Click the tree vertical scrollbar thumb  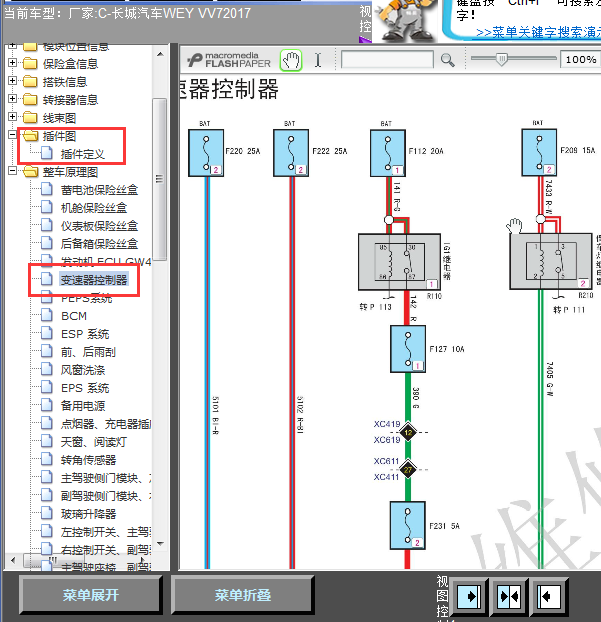[x=159, y=179]
